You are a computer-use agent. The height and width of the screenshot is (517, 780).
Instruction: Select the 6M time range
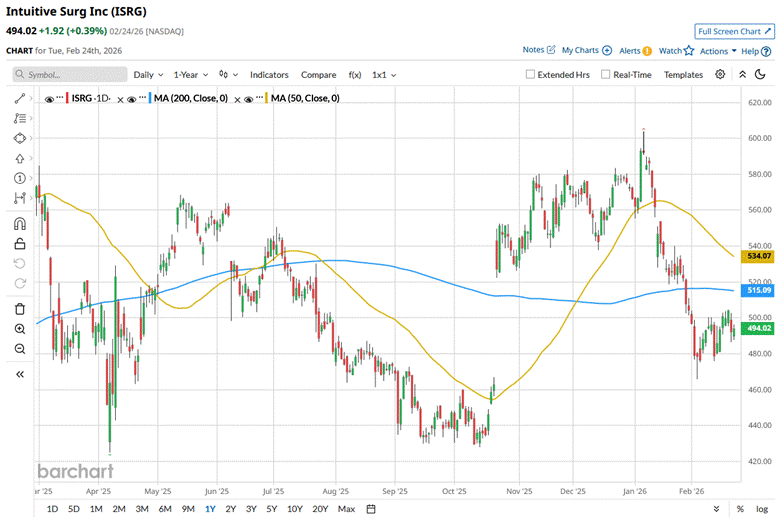(164, 509)
